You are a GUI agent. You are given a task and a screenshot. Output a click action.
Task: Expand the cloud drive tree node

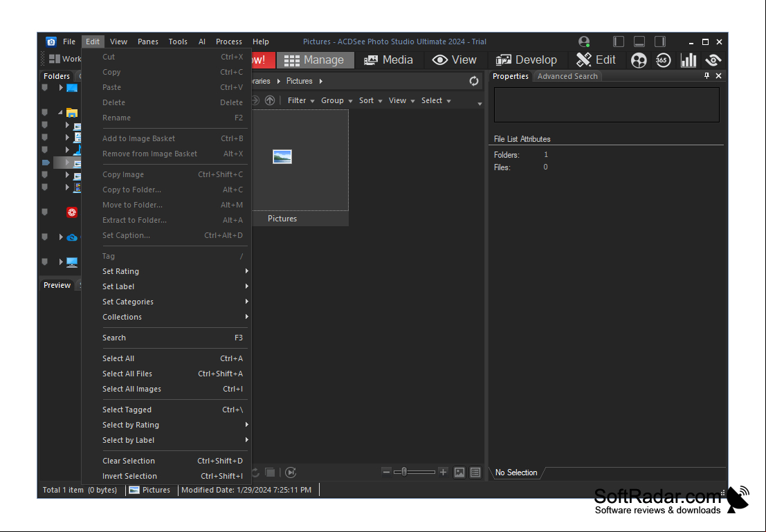point(61,237)
